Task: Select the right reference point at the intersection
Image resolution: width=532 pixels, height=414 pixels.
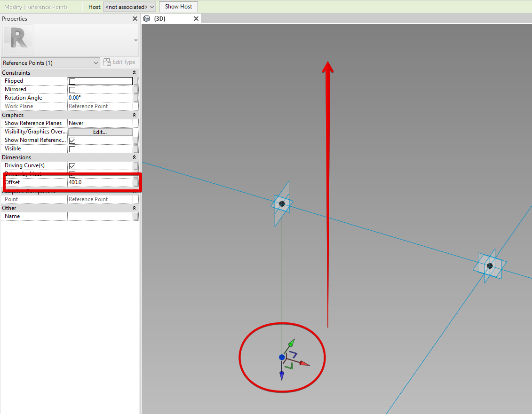Action: coord(490,266)
